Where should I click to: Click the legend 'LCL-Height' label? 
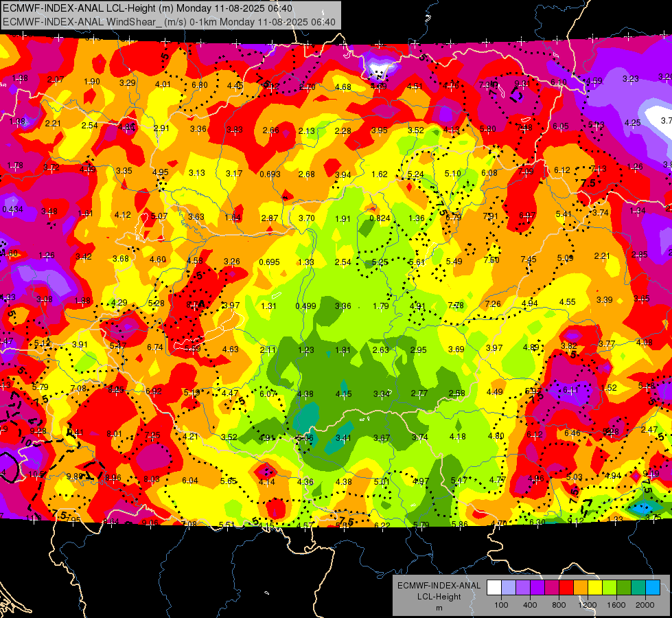pyautogui.click(x=439, y=597)
